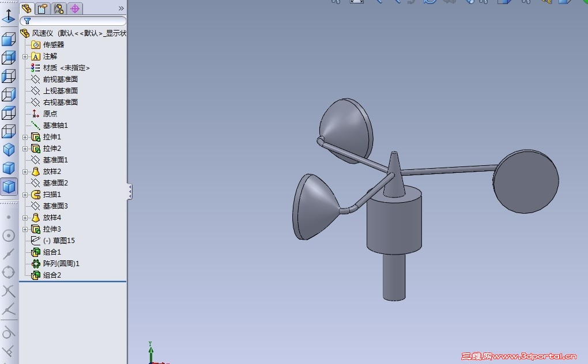Select 基准面3 plane item
Viewport: 588px width, 364px height.
point(49,206)
